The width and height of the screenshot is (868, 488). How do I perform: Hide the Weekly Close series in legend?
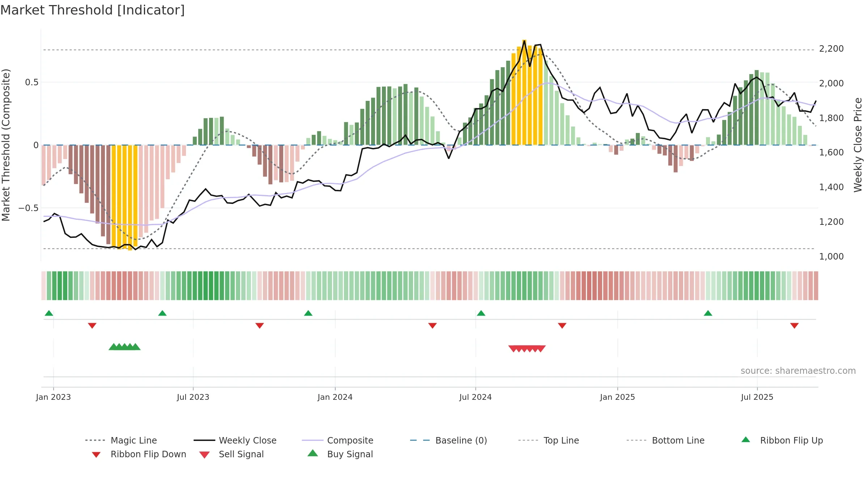click(x=235, y=440)
